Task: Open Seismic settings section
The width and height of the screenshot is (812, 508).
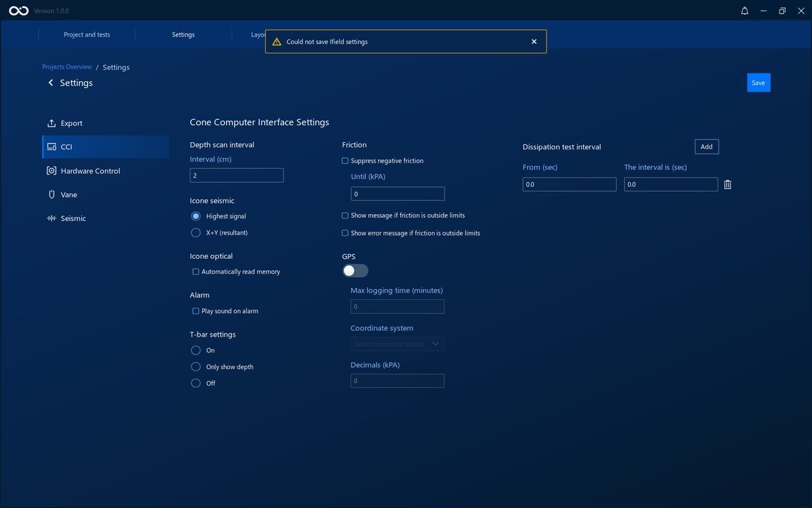Action: (106, 218)
